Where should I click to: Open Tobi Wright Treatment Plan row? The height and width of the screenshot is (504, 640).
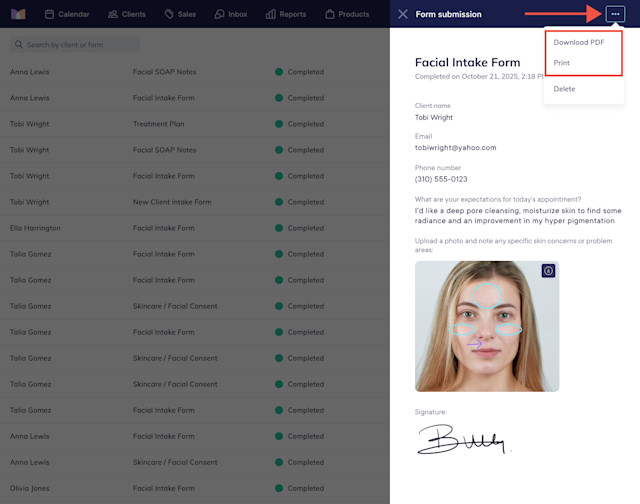[x=195, y=124]
